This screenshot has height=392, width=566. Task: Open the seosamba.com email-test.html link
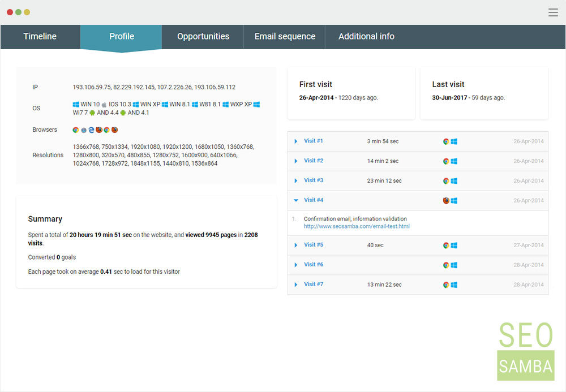(x=357, y=226)
